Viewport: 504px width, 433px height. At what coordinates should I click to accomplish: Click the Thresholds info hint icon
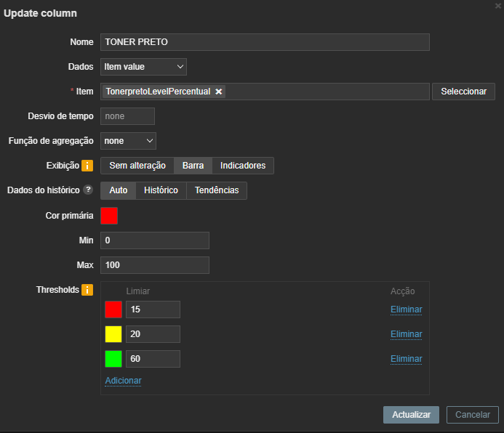pos(87,290)
